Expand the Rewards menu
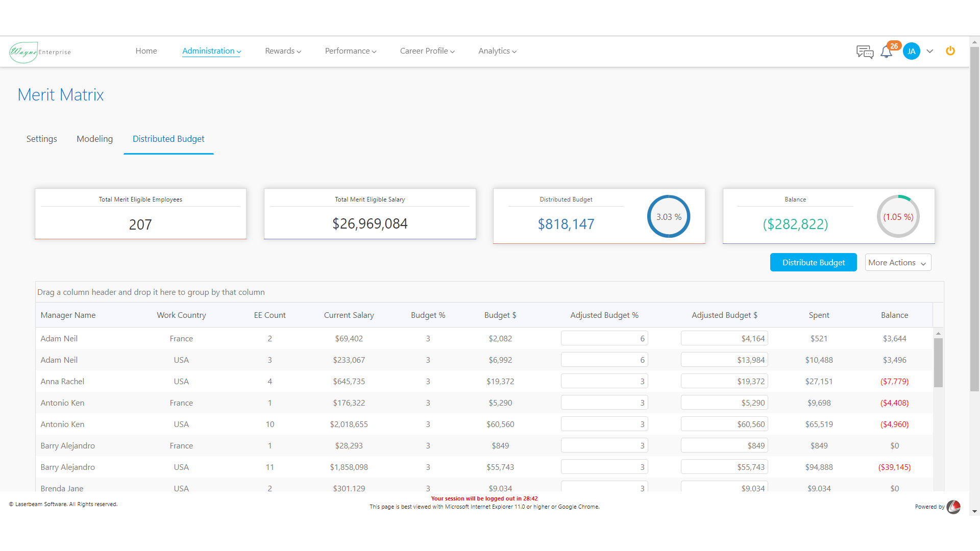 (283, 51)
